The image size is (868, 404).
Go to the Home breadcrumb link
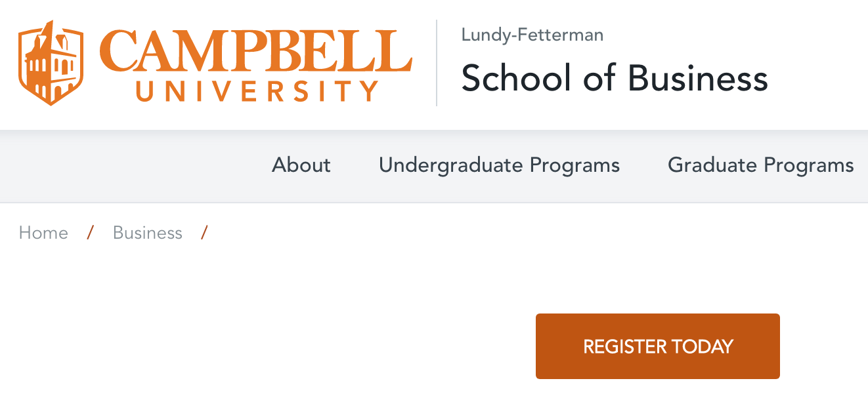click(43, 233)
